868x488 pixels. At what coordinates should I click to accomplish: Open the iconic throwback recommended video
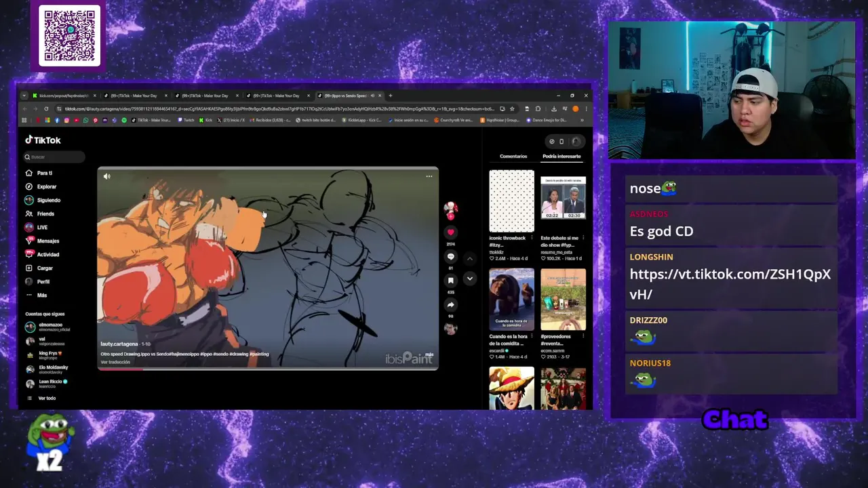tap(511, 201)
